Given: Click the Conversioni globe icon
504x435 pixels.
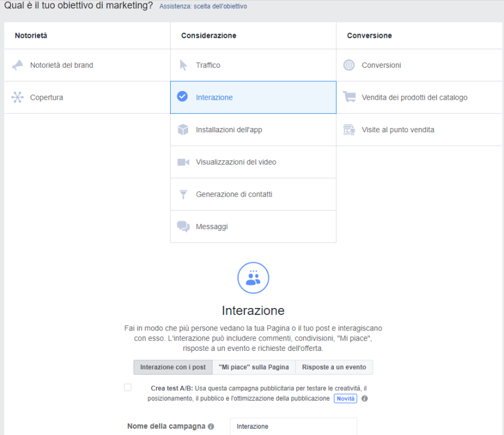Looking at the screenshot, I should 348,65.
